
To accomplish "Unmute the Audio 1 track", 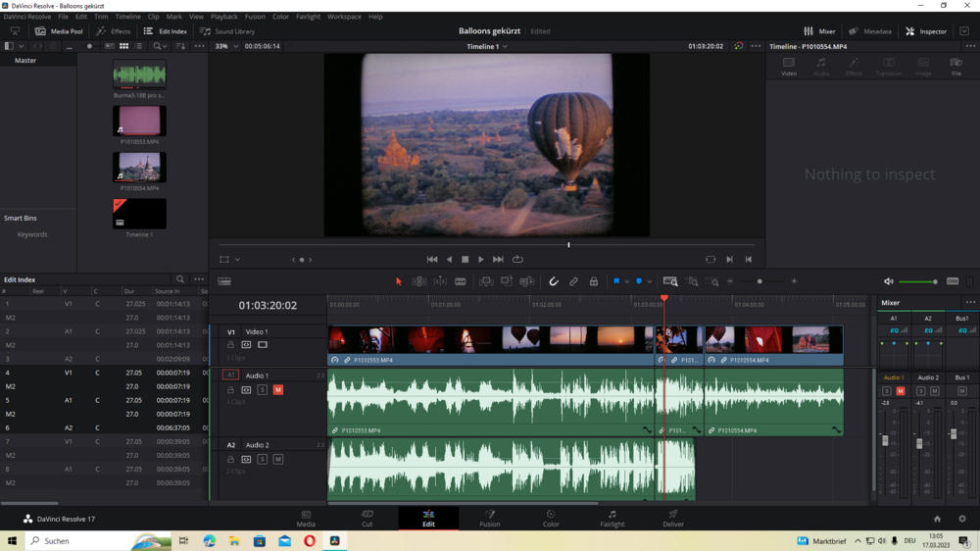I will pos(278,390).
